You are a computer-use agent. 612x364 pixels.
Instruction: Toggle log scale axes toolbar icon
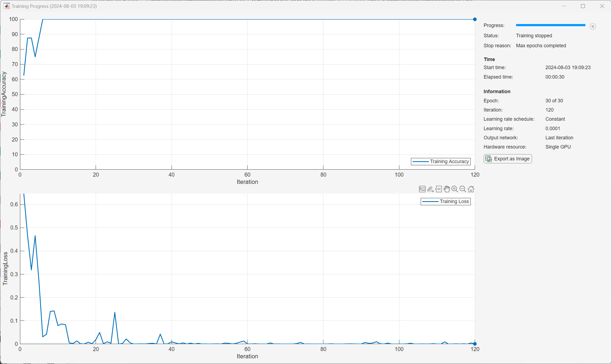click(422, 189)
